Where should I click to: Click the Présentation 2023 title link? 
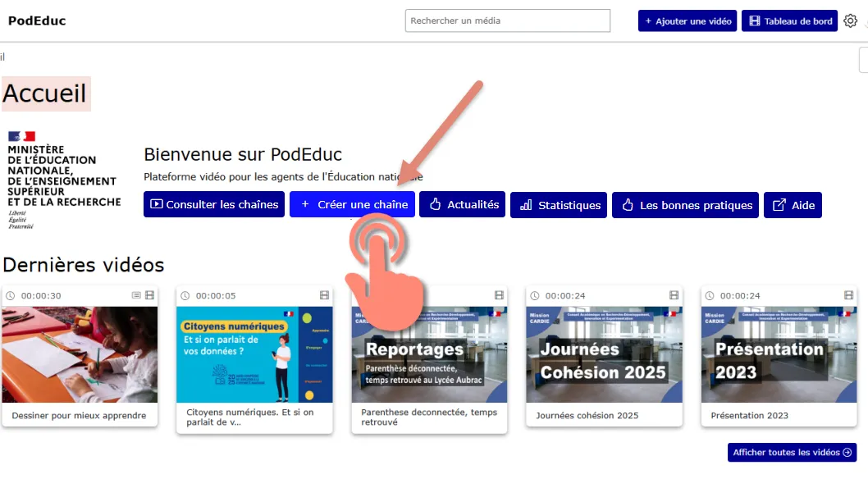point(750,416)
